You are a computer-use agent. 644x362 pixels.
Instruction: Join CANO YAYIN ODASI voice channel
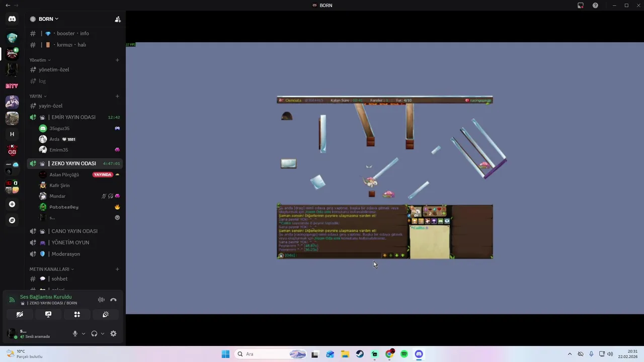click(74, 231)
